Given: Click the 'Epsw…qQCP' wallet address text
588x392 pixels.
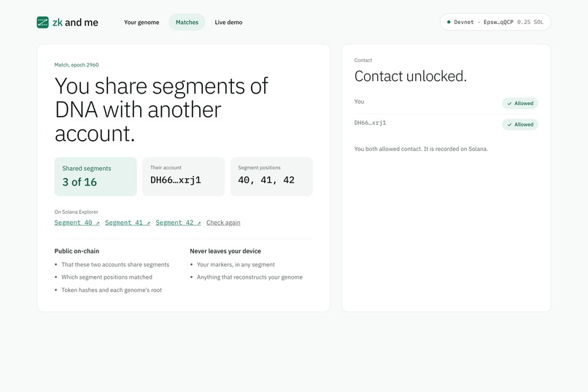Looking at the screenshot, I should [x=498, y=22].
